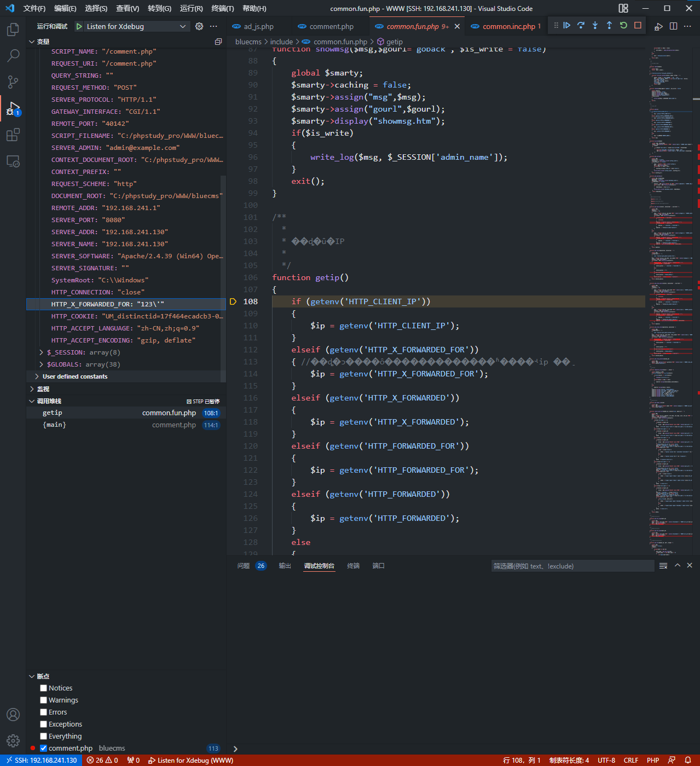700x766 pixels.
Task: Click Step Over in the debug toolbar
Action: tap(581, 25)
